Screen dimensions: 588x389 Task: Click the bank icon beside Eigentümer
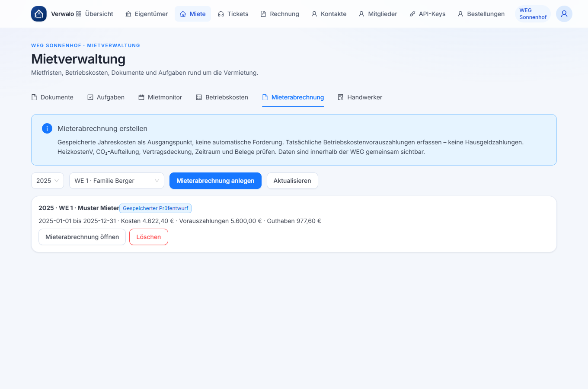tap(128, 14)
